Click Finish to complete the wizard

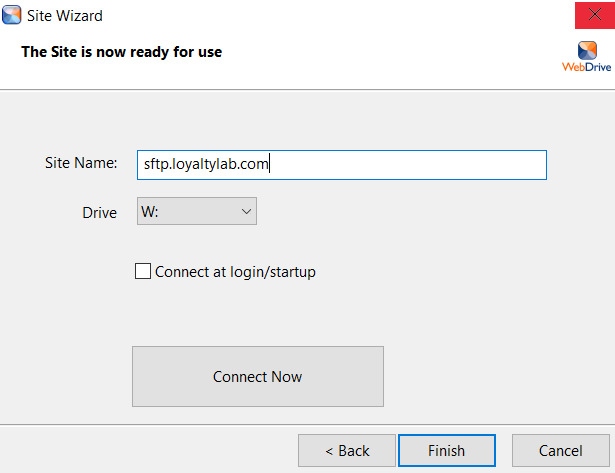tap(446, 450)
